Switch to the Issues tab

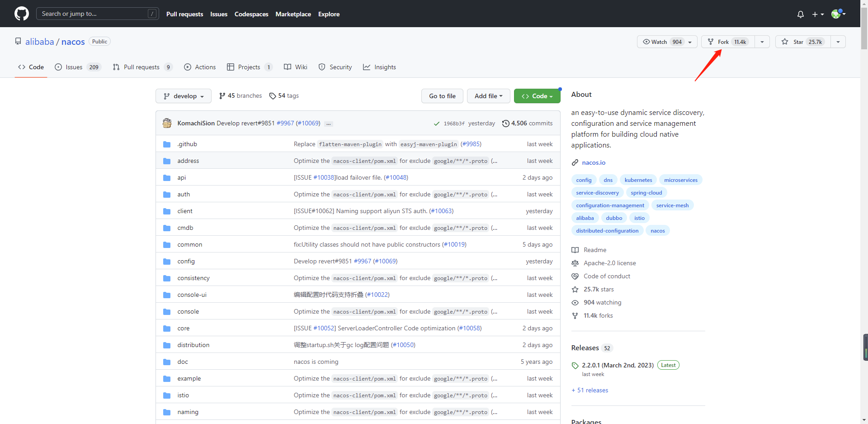[78, 67]
